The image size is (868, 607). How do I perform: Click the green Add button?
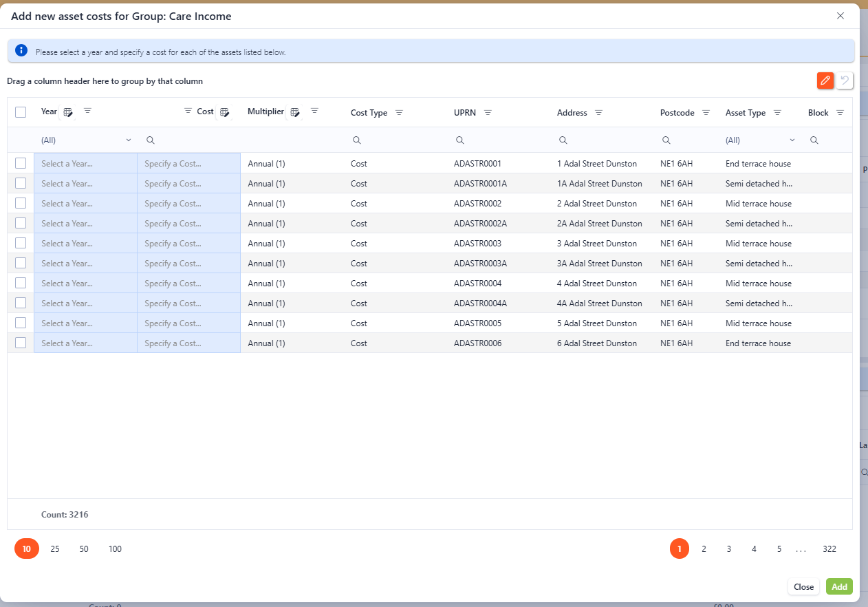[x=839, y=586]
